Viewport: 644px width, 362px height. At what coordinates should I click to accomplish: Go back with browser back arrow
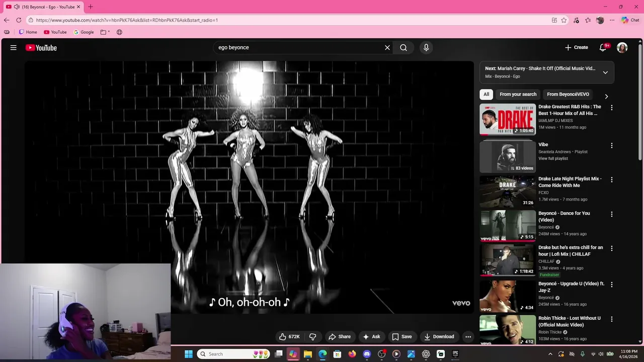tap(7, 20)
